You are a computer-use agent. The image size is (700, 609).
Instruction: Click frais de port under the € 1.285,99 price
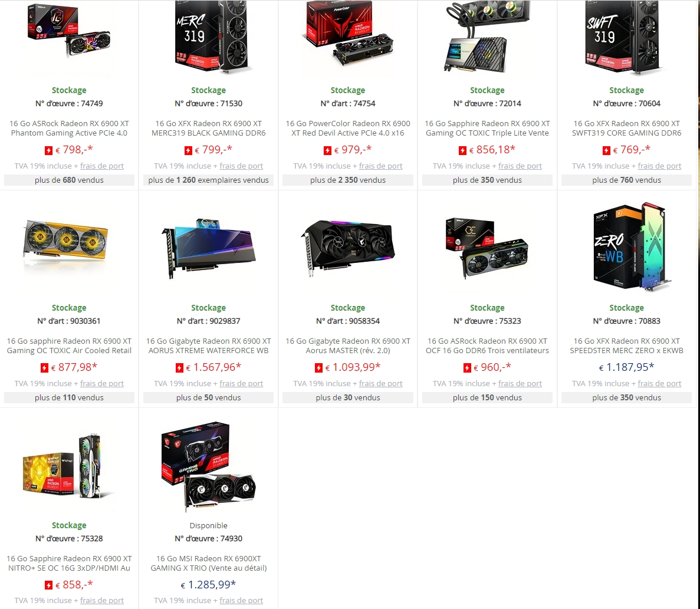(x=241, y=601)
